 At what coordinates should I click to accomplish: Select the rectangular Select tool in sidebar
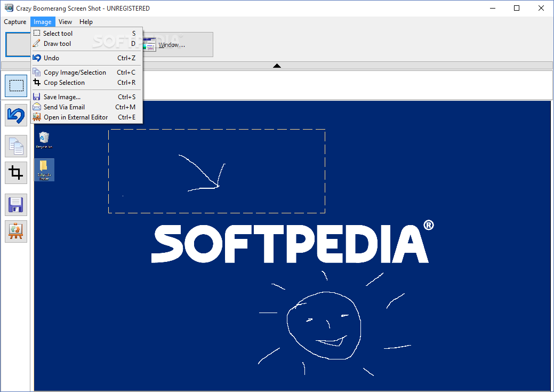point(16,86)
